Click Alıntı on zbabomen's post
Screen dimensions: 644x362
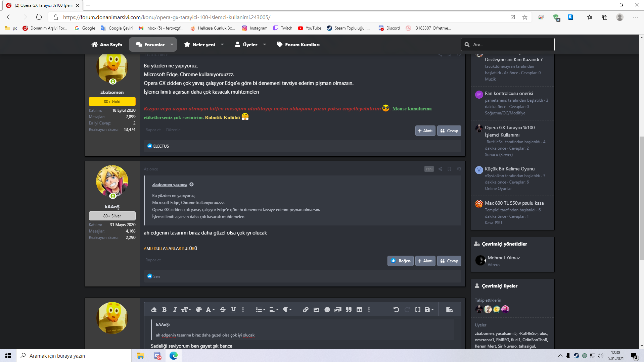pyautogui.click(x=425, y=131)
